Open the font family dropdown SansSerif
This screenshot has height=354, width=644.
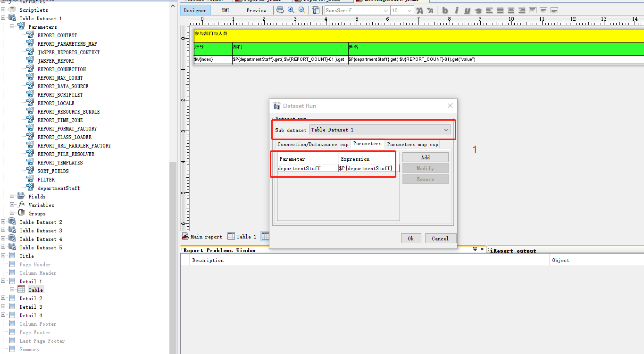(x=357, y=10)
